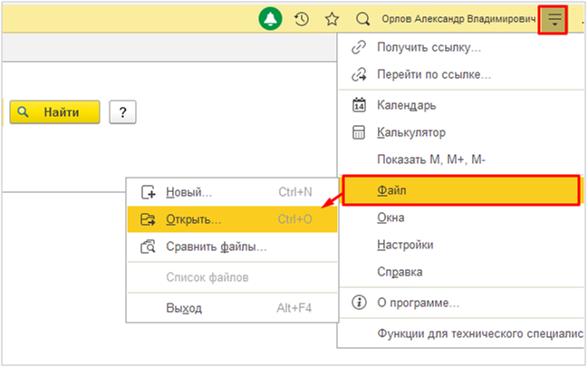Click Выход to exit the program
Image resolution: width=588 pixels, height=367 pixels.
click(x=184, y=308)
